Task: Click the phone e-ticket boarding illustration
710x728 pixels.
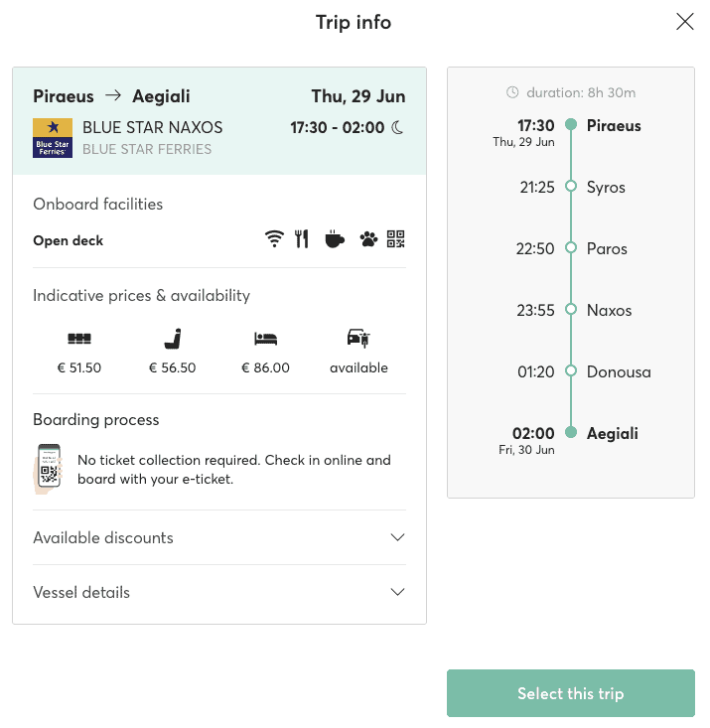Action: tap(48, 469)
